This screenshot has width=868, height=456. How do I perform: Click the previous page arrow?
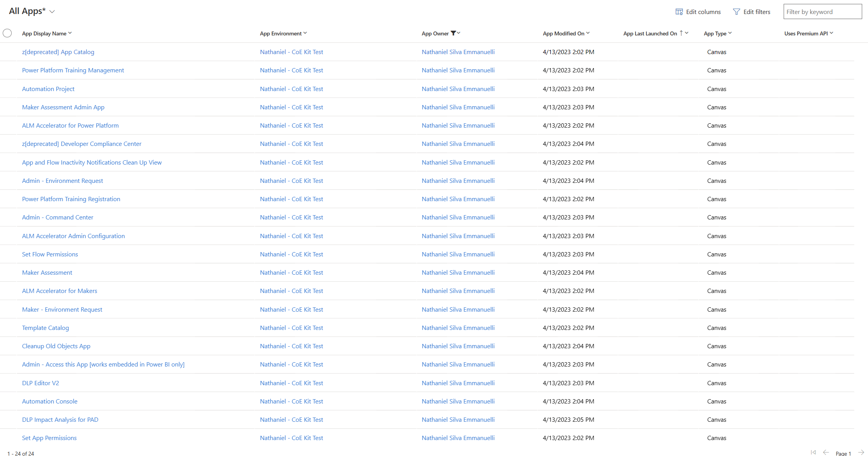(x=826, y=452)
